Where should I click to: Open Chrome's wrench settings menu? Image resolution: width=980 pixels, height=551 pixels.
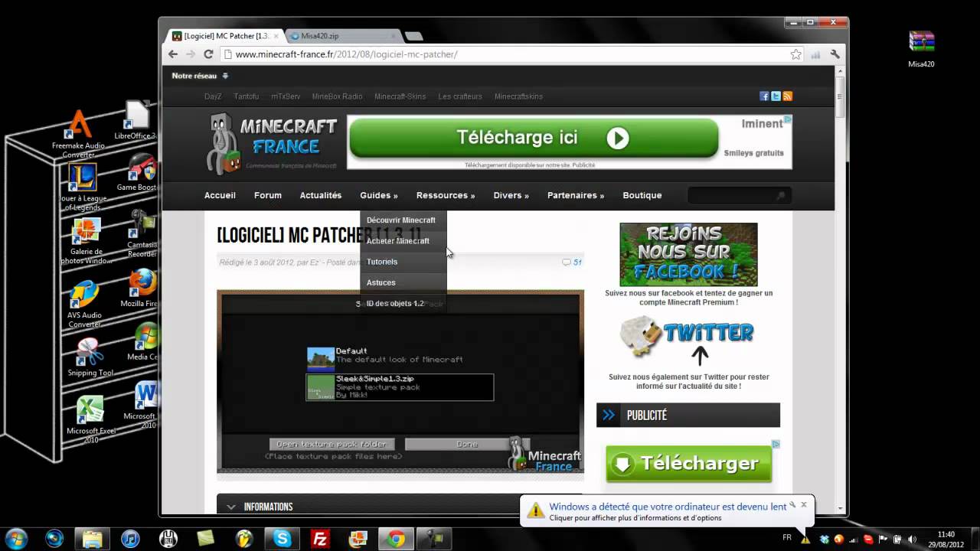[x=835, y=54]
